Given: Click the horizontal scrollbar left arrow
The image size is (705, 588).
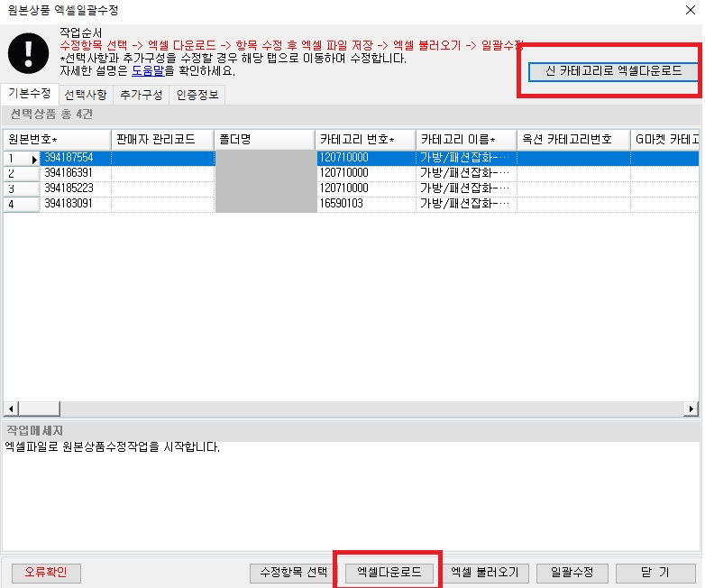Looking at the screenshot, I should (11, 409).
